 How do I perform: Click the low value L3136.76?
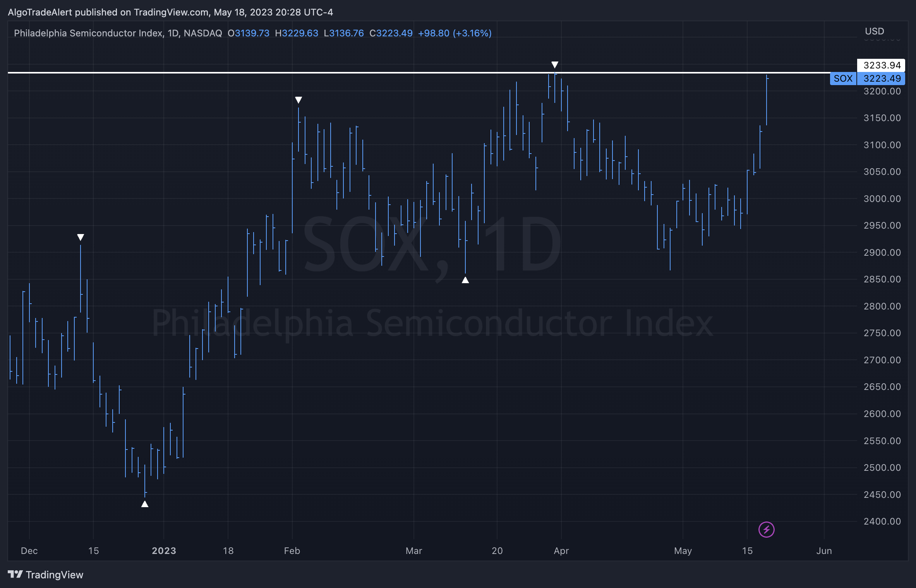344,33
